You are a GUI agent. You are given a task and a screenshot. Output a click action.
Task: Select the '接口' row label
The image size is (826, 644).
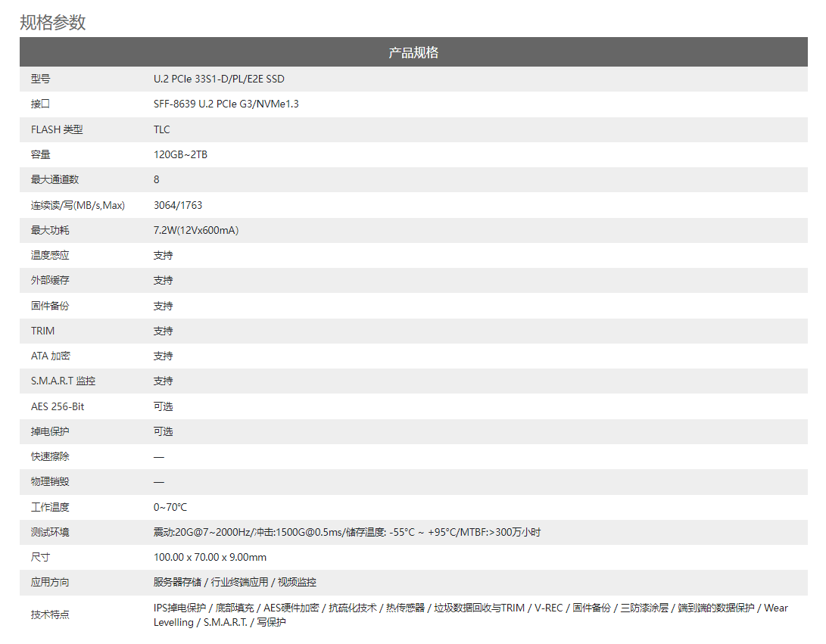[x=41, y=104]
